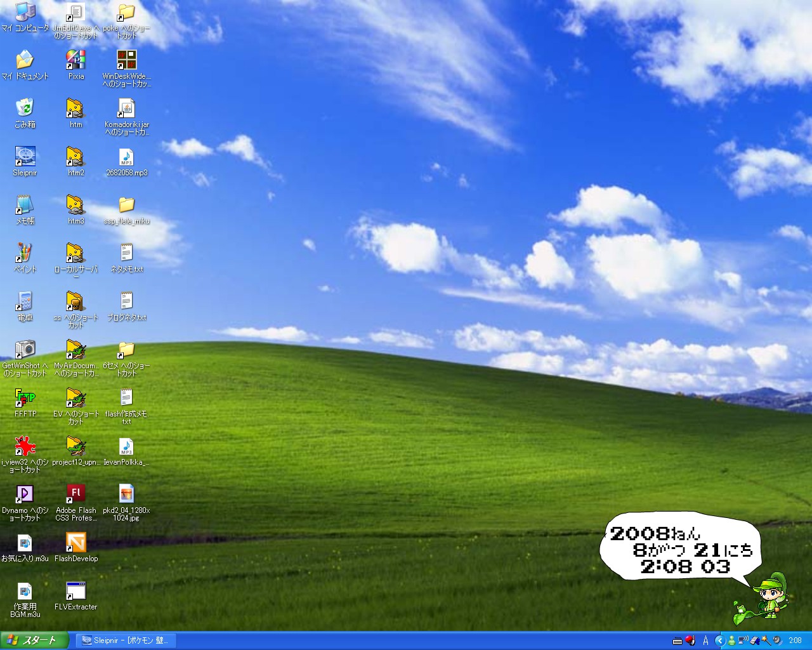
Task: Launch the FFFTP desktop shortcut
Action: (x=25, y=399)
